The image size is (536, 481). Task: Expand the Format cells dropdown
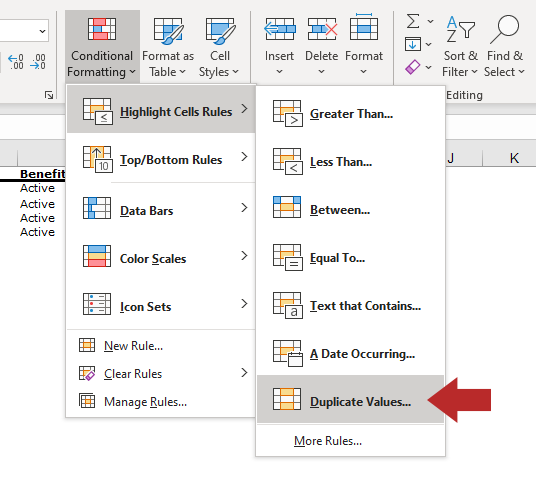[x=364, y=45]
